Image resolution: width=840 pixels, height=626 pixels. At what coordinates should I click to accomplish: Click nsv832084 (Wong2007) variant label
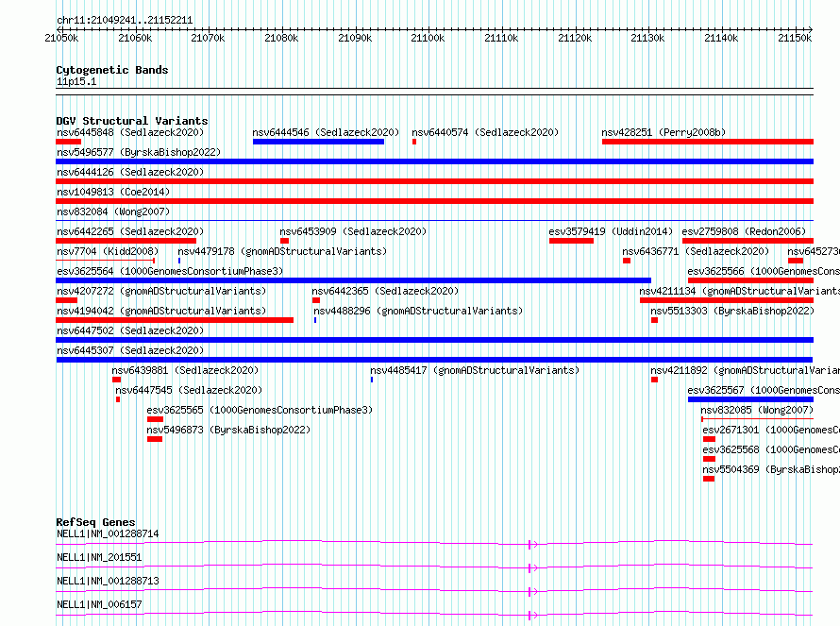(x=113, y=211)
